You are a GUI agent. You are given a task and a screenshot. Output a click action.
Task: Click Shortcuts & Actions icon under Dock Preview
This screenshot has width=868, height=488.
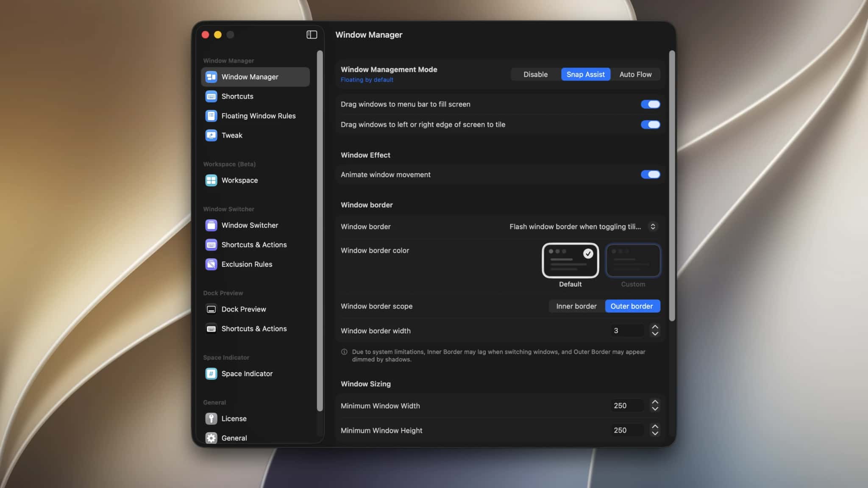click(x=211, y=328)
